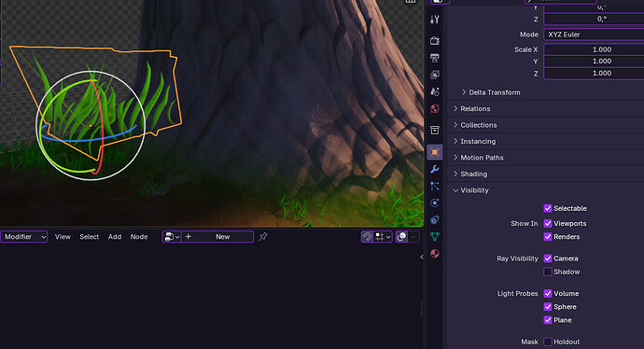
Task: Uncheck Light Probes Sphere
Action: (548, 307)
